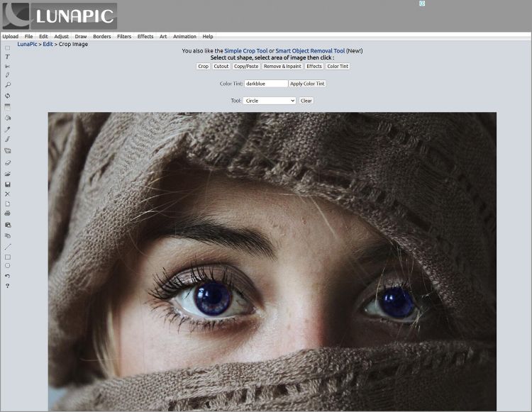532x412 pixels.
Task: Open the Art menu
Action: click(163, 36)
